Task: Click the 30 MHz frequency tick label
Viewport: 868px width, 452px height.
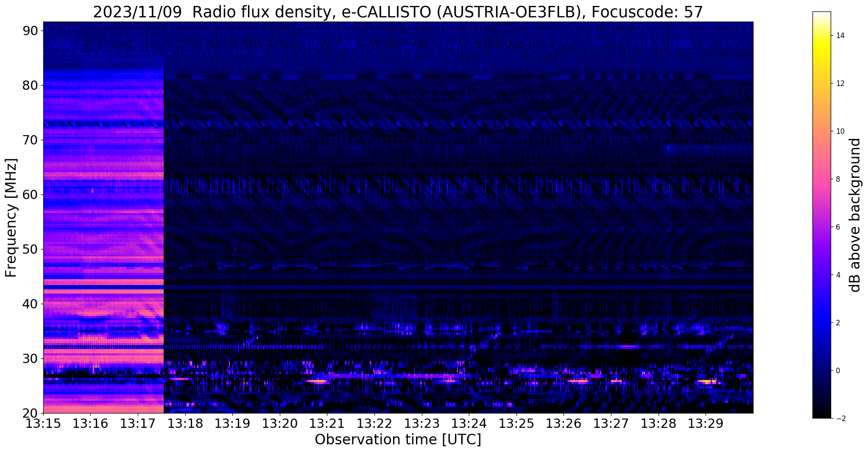Action: [x=30, y=358]
